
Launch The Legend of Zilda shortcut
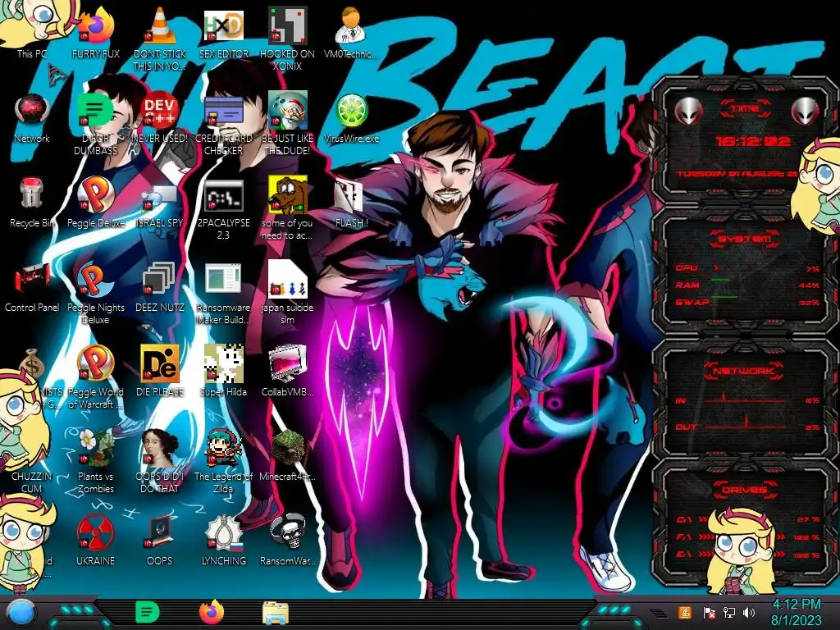[224, 448]
